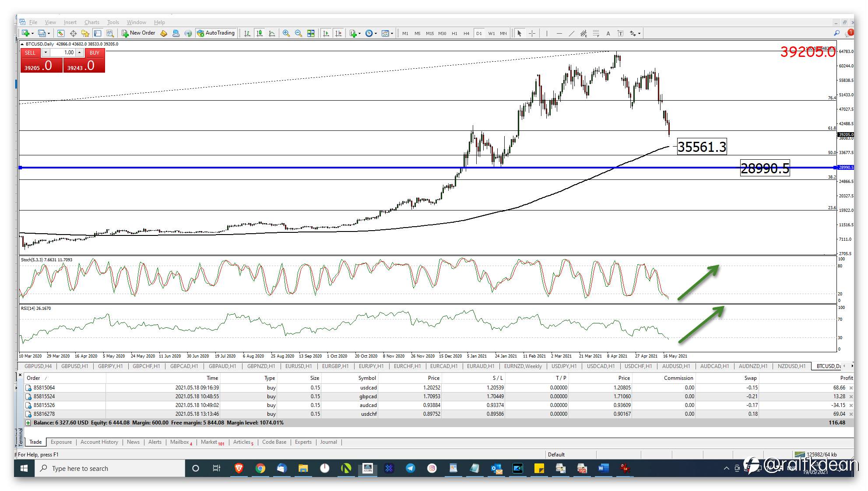
Task: Open the volume size dropdown arrow
Action: tap(45, 53)
